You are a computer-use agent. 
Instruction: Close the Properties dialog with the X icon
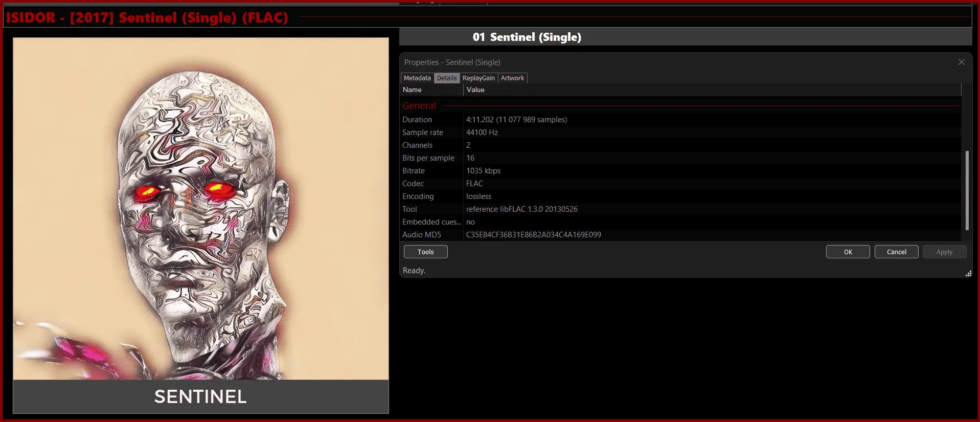961,62
